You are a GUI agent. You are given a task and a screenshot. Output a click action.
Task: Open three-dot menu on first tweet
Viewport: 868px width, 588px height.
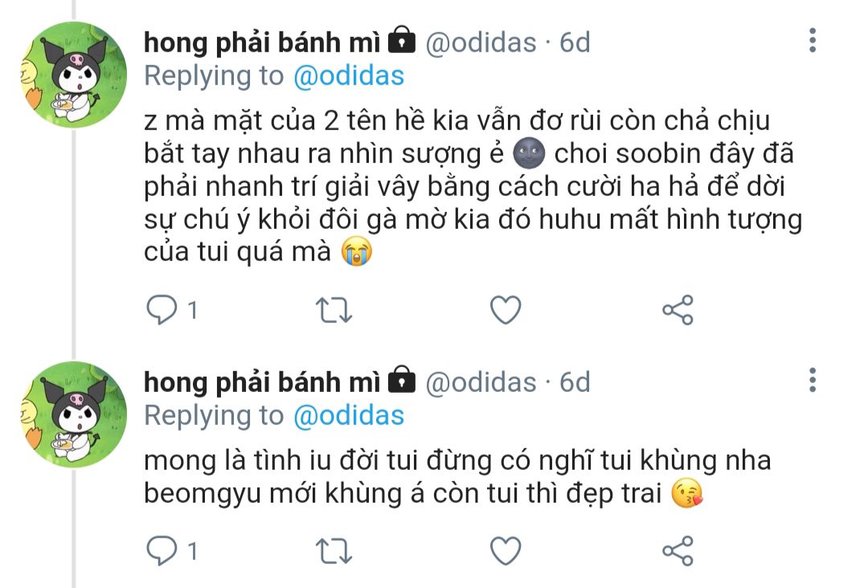coord(812,40)
